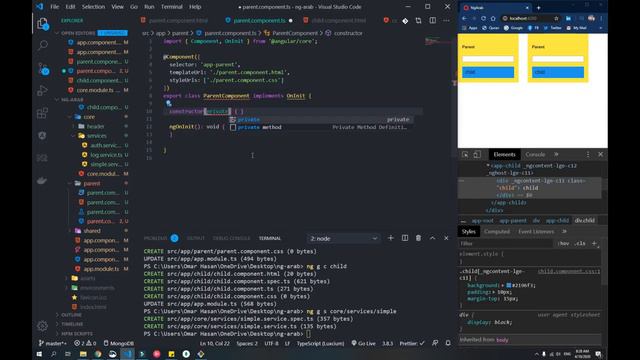Add a new style rule in DevTools
The height and width of the screenshot is (360, 640).
(x=594, y=243)
